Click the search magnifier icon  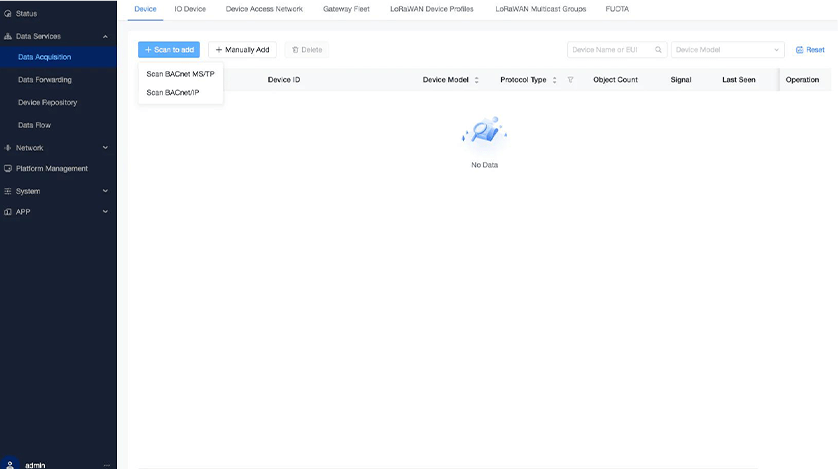[658, 50]
